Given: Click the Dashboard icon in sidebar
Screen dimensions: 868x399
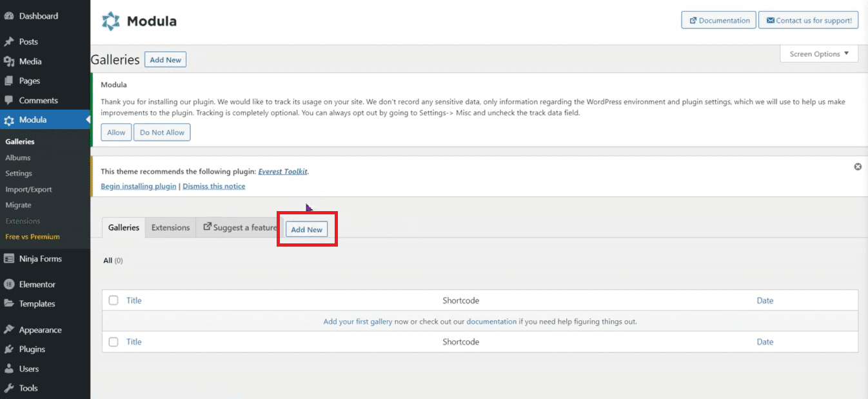Looking at the screenshot, I should point(9,16).
